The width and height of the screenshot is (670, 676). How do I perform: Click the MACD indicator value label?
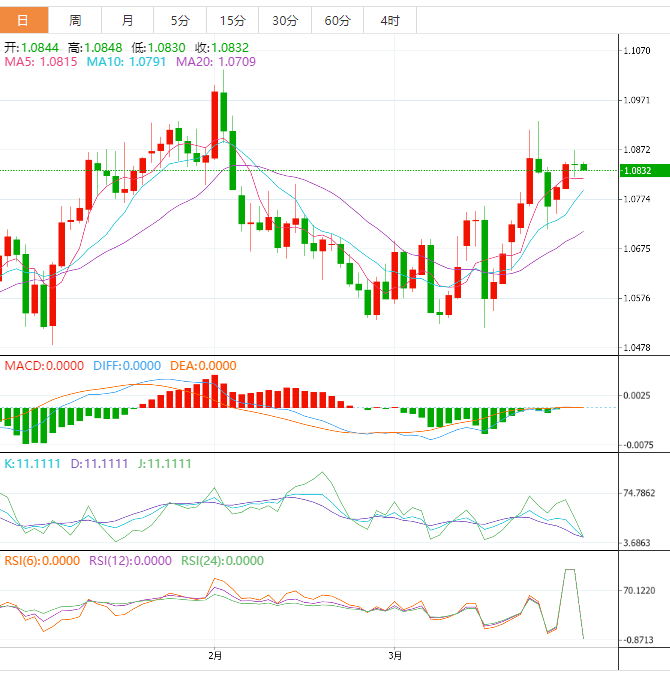tap(44, 366)
